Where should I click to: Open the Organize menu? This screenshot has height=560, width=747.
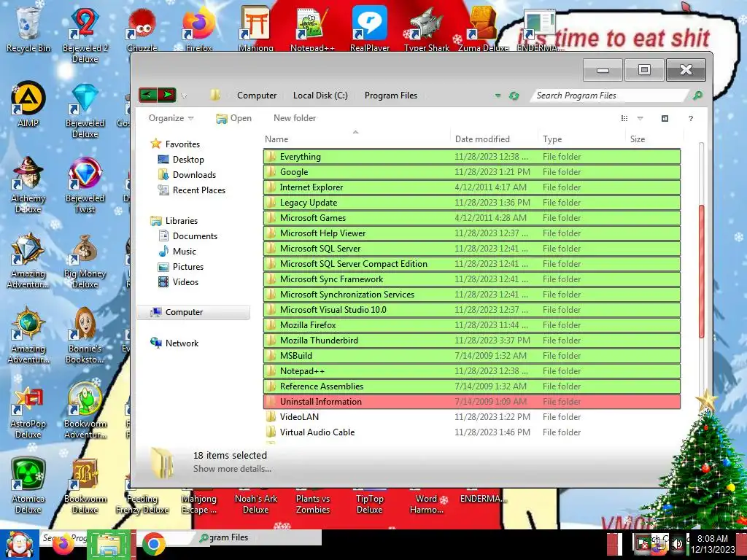pos(171,118)
